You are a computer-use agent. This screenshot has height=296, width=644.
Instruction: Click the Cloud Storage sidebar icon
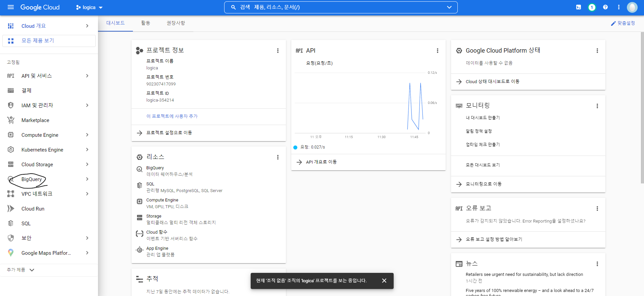(x=11, y=164)
